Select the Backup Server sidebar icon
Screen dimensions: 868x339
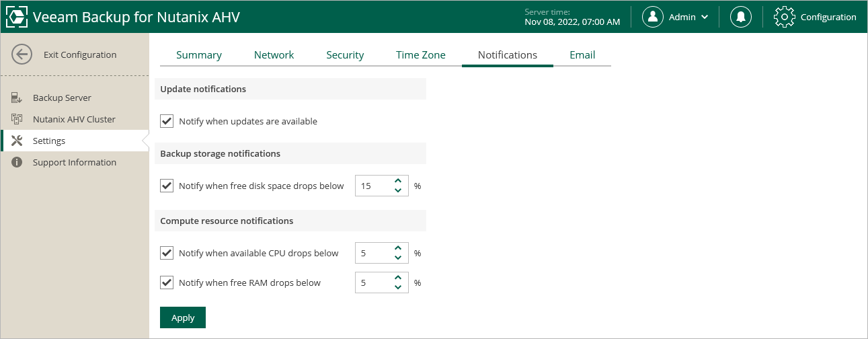click(x=17, y=98)
